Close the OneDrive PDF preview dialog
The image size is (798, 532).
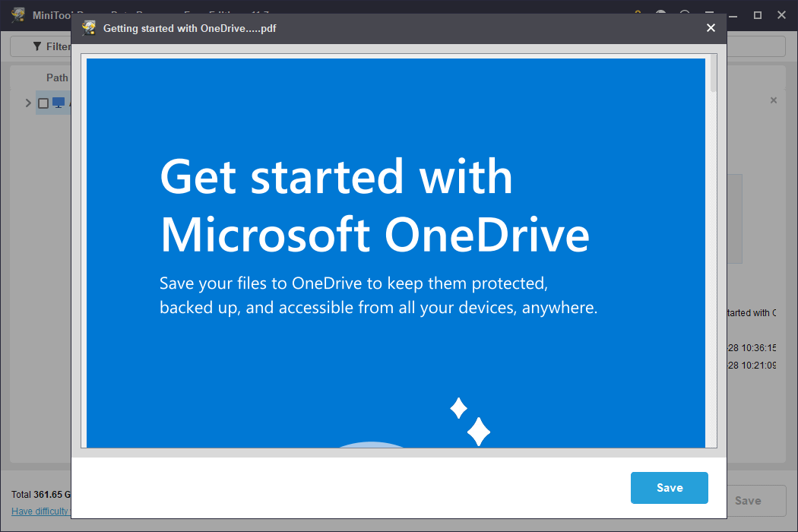pos(711,28)
